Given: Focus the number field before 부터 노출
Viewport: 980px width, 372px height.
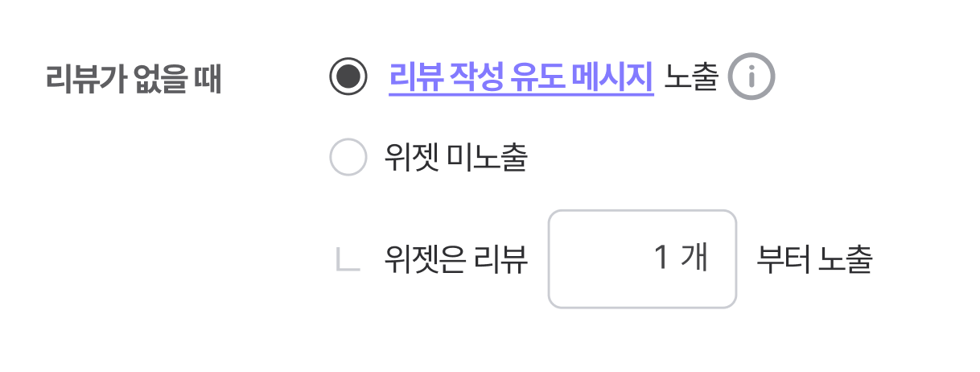Looking at the screenshot, I should (642, 258).
